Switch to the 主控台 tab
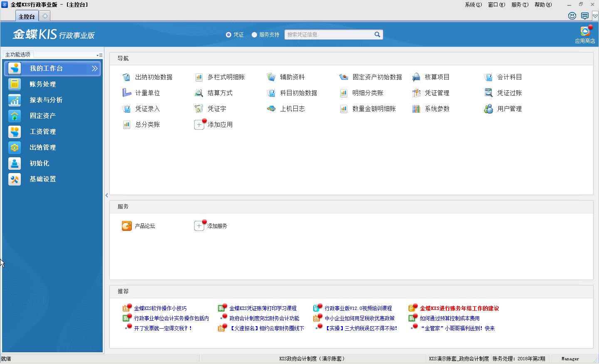The height and width of the screenshot is (364, 599). pos(27,16)
